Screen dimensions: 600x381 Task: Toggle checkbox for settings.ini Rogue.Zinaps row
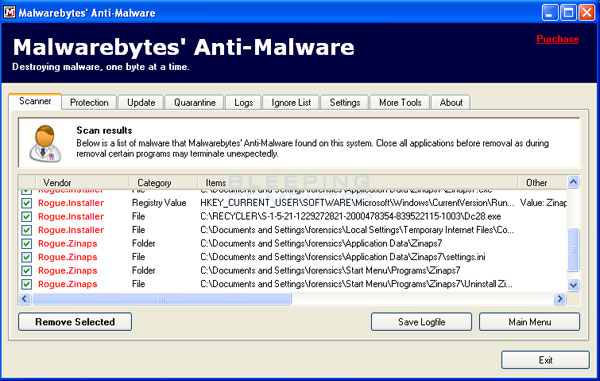(26, 257)
